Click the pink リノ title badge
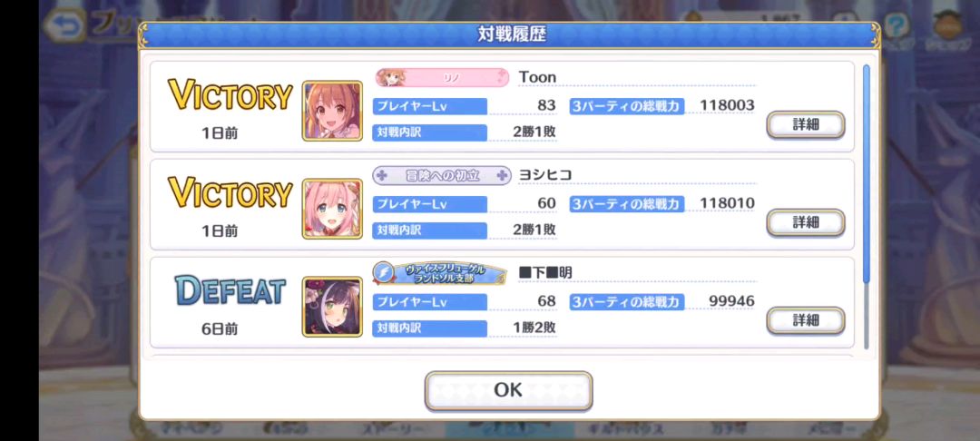980x441 pixels. pyautogui.click(x=442, y=77)
